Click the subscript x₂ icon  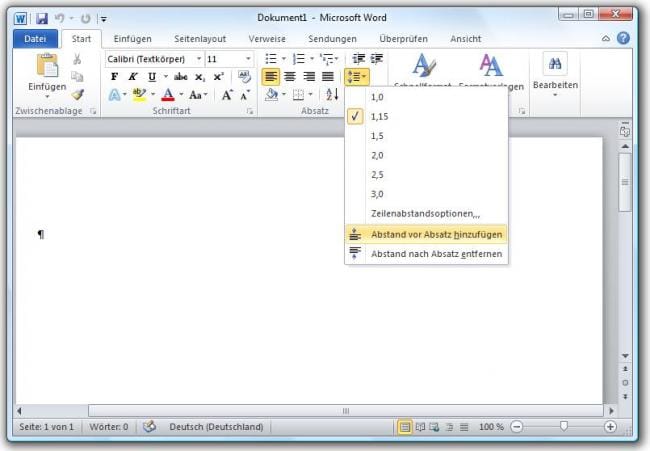coord(200,77)
